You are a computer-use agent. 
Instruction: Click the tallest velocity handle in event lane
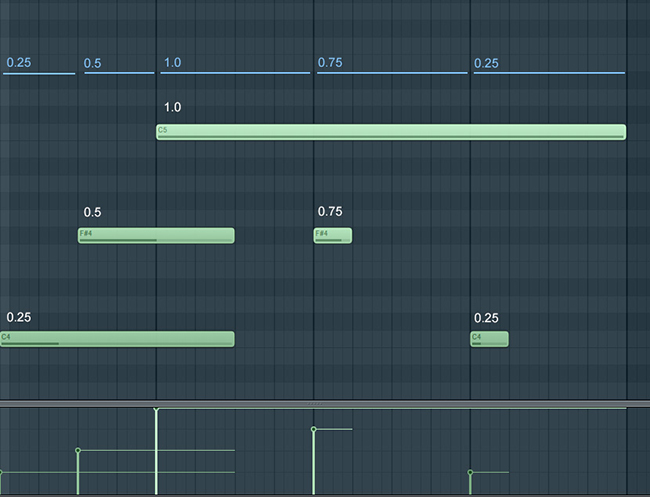156,410
